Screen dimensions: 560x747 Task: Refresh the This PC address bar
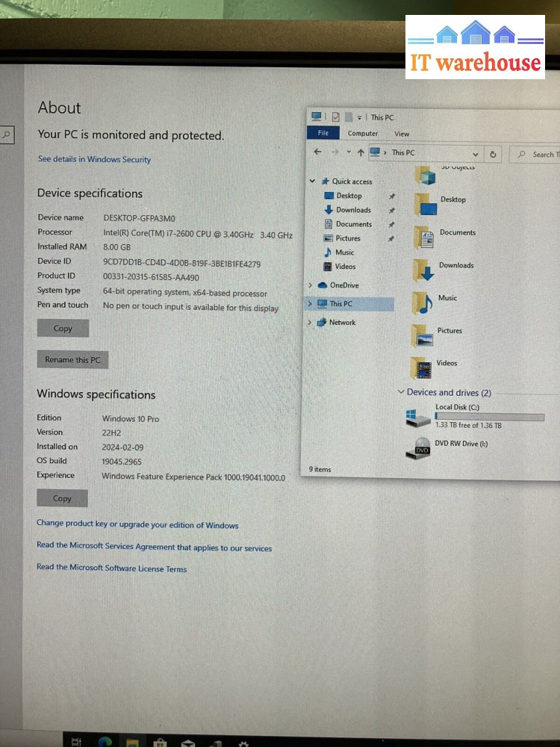493,155
